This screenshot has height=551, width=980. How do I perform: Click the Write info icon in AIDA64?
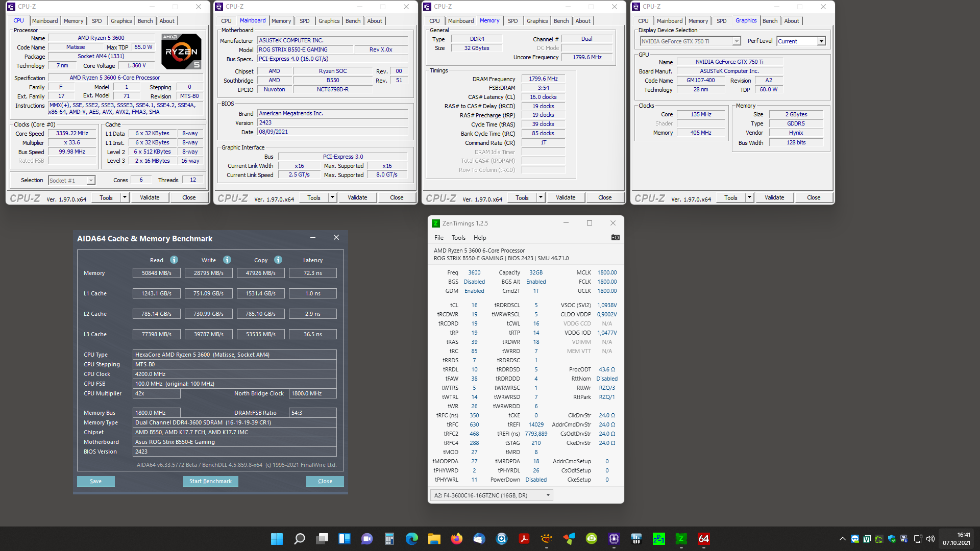coord(227,260)
